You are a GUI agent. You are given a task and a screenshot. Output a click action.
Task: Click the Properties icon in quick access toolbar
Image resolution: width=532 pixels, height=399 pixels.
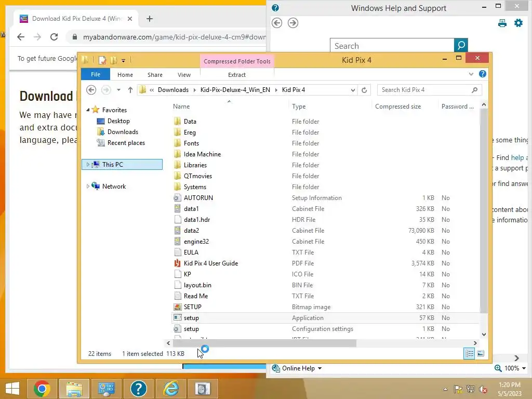[102, 60]
